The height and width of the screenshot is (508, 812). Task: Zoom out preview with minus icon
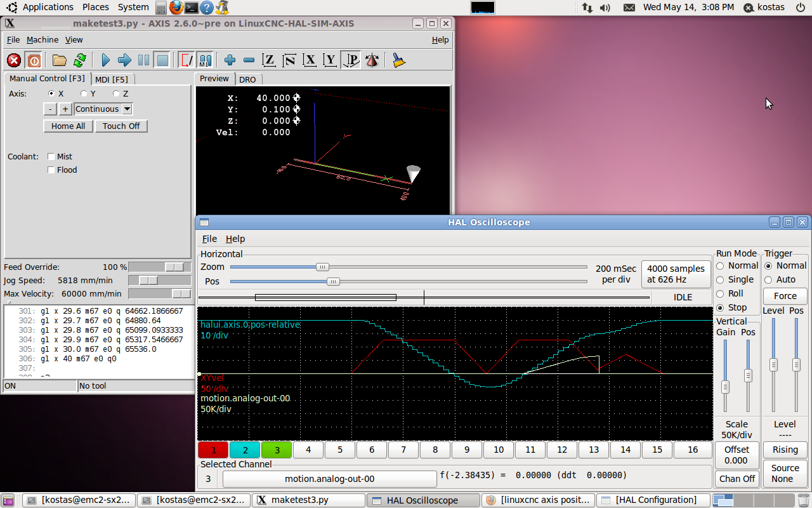[x=249, y=60]
